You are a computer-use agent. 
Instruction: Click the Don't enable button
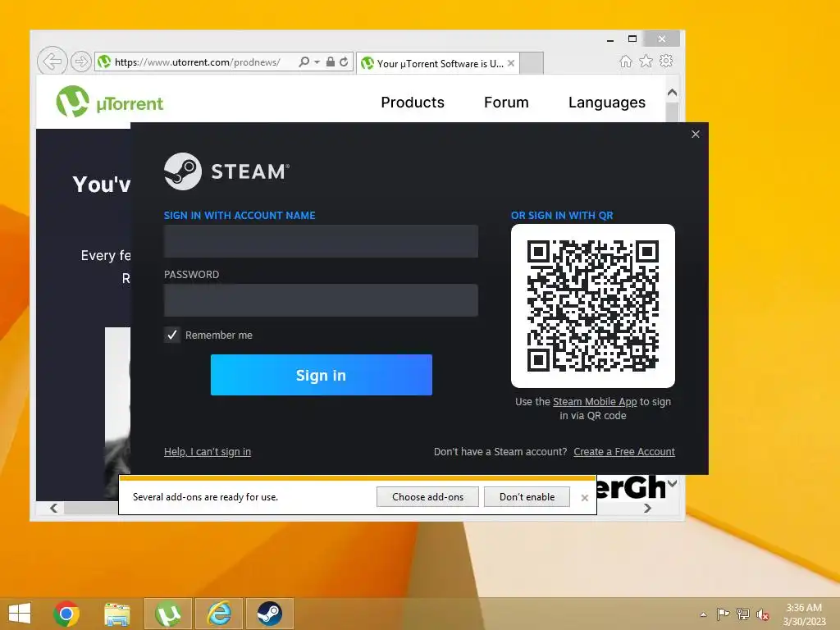tap(527, 496)
